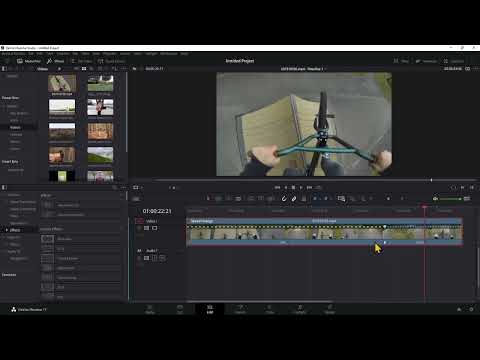Switch media pool to thumbnail view
Image resolution: width=480 pixels, height=360 pixels.
pos(84,68)
